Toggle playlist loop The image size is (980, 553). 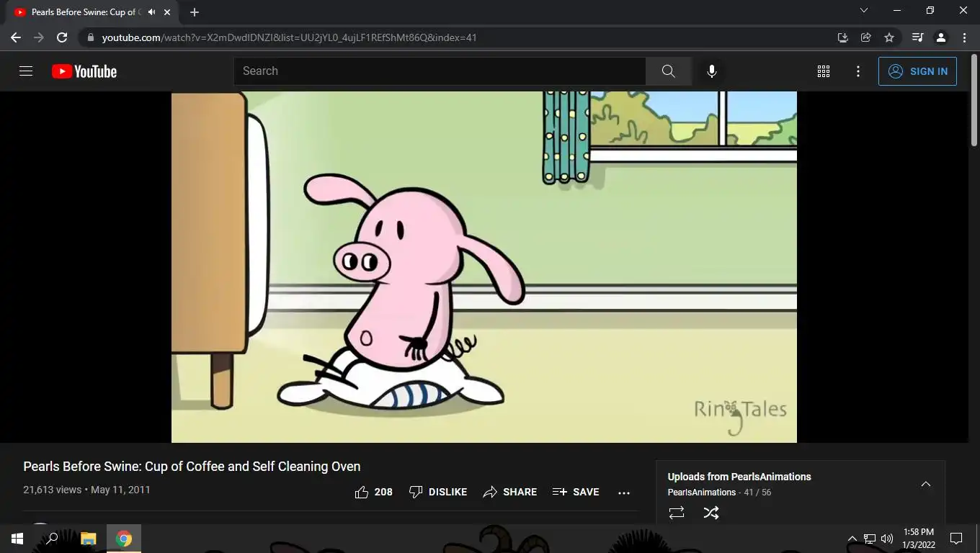tap(677, 513)
